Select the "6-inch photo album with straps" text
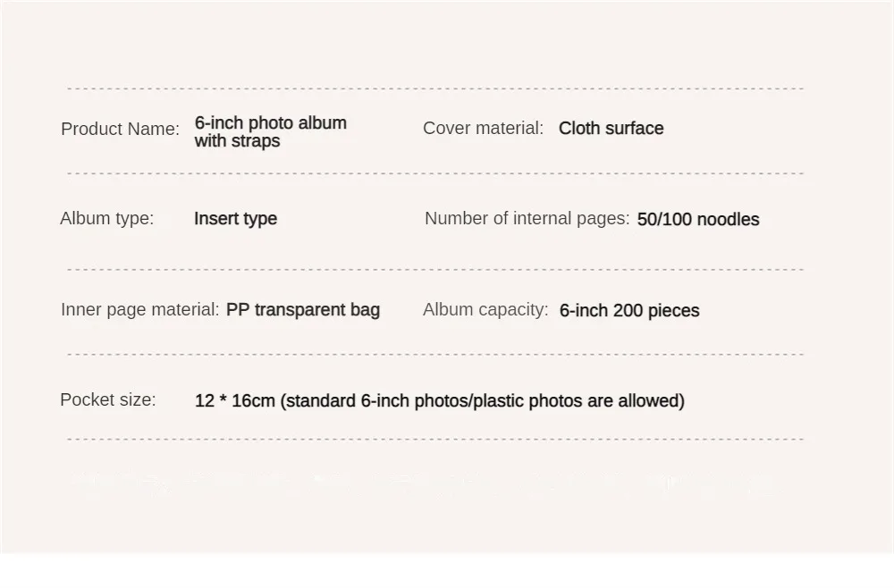This screenshot has height=588, width=894. [x=270, y=131]
